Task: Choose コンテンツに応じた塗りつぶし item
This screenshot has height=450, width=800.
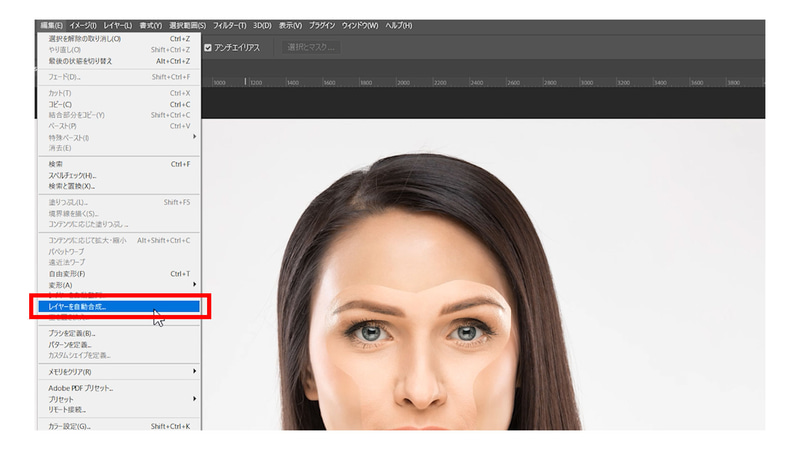Action: click(x=119, y=224)
